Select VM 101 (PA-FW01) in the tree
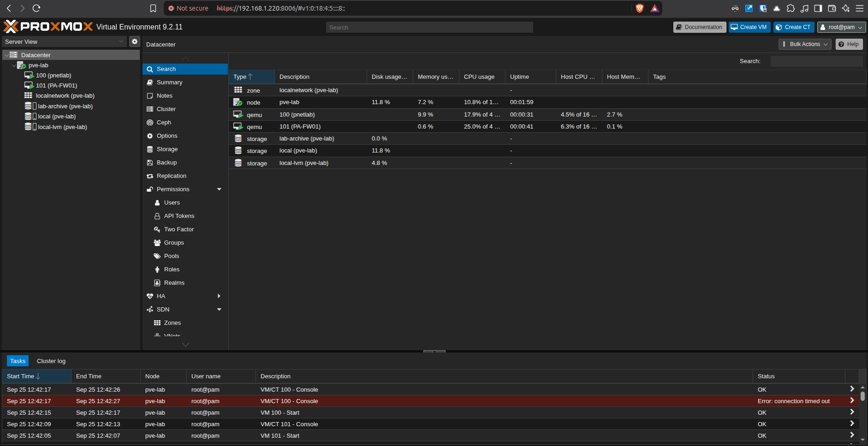The image size is (868, 446). tap(56, 86)
